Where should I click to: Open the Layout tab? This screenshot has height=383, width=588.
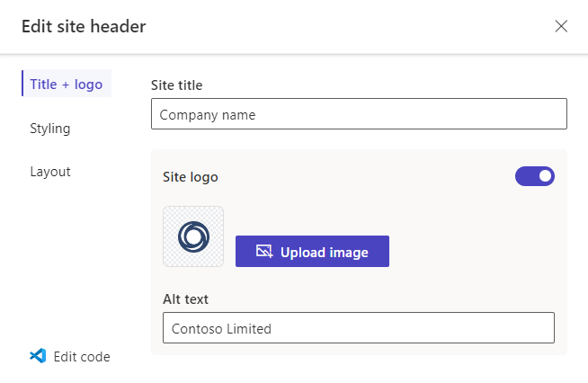pos(50,171)
